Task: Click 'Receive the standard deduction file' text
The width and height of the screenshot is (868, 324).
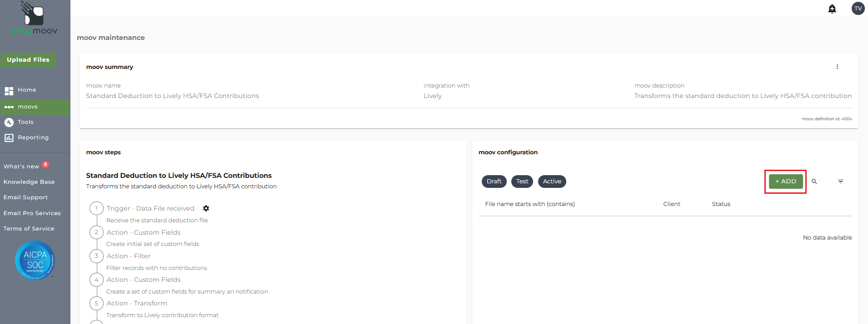Action: [157, 221]
